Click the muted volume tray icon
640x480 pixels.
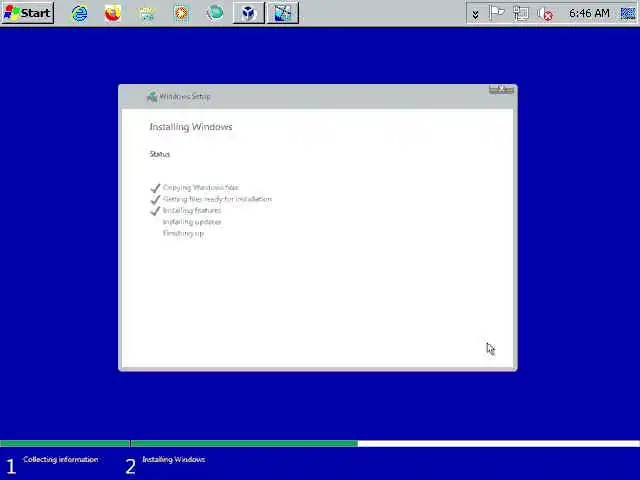(x=545, y=14)
